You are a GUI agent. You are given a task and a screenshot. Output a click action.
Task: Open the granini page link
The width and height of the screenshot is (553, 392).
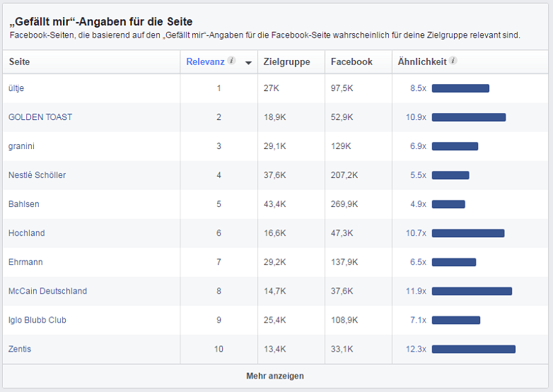point(21,146)
